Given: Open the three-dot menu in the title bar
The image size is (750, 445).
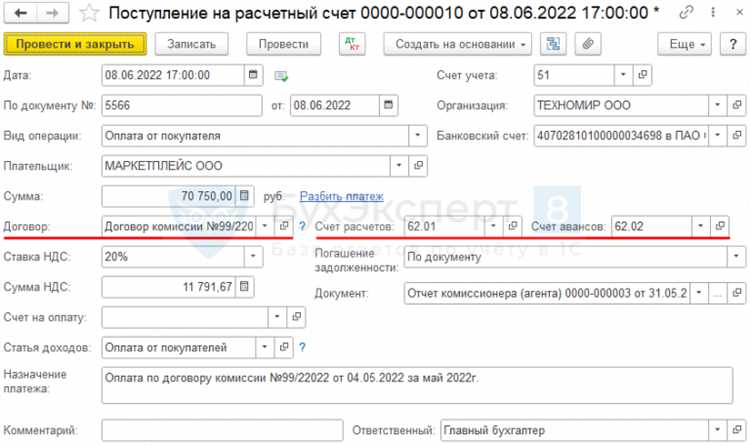Looking at the screenshot, I should pos(713,12).
